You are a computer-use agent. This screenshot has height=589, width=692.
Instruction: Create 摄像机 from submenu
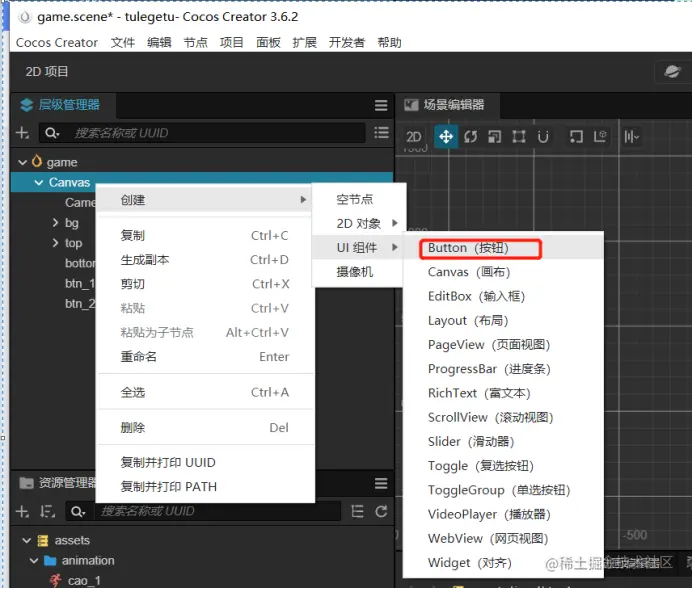point(358,272)
